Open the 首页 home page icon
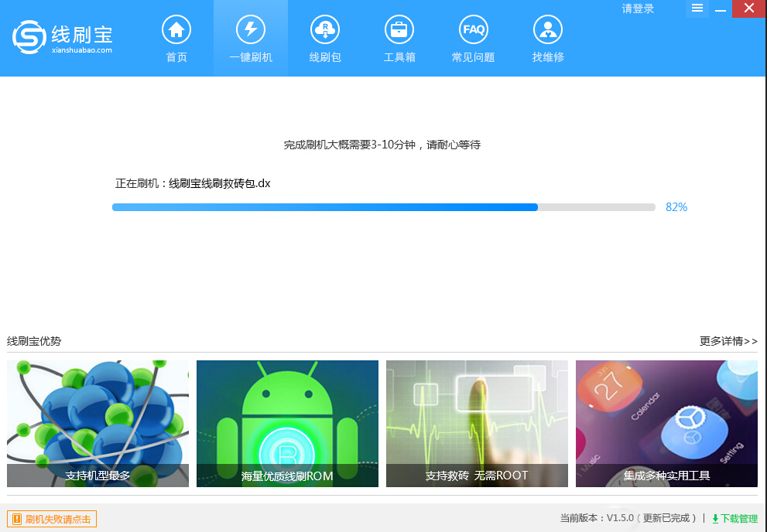 176,35
